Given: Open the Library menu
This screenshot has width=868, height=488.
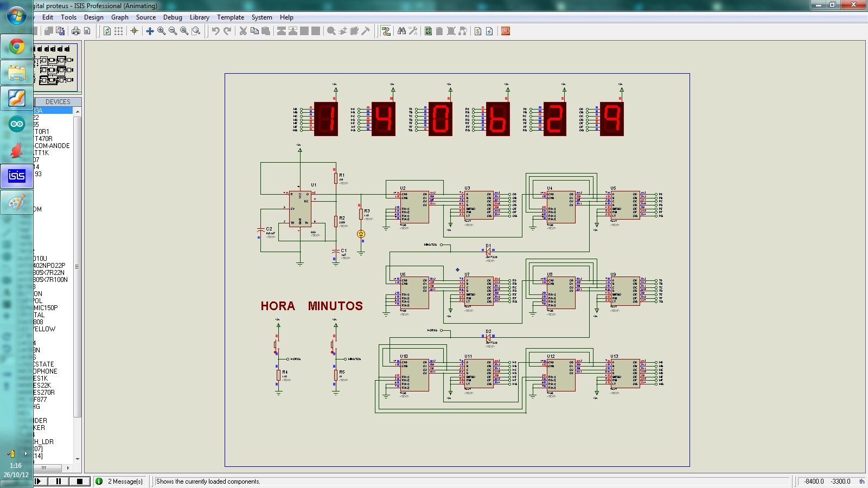Looking at the screenshot, I should coord(199,17).
